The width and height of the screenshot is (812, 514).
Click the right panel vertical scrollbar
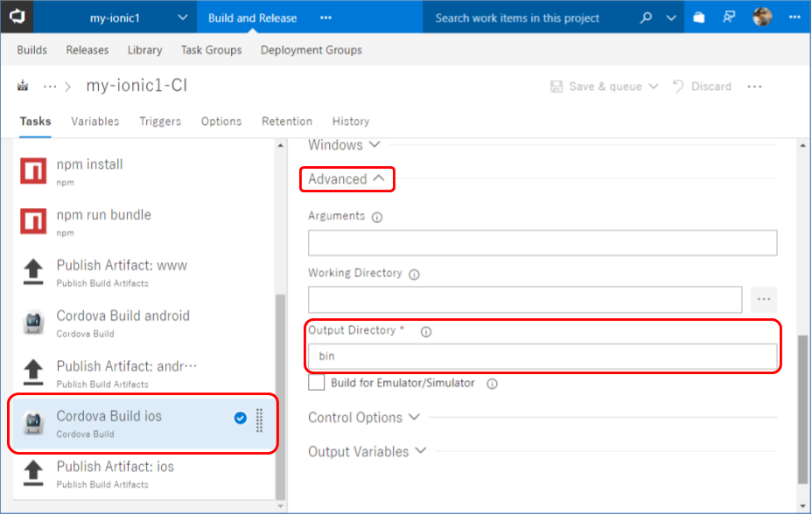(x=802, y=410)
